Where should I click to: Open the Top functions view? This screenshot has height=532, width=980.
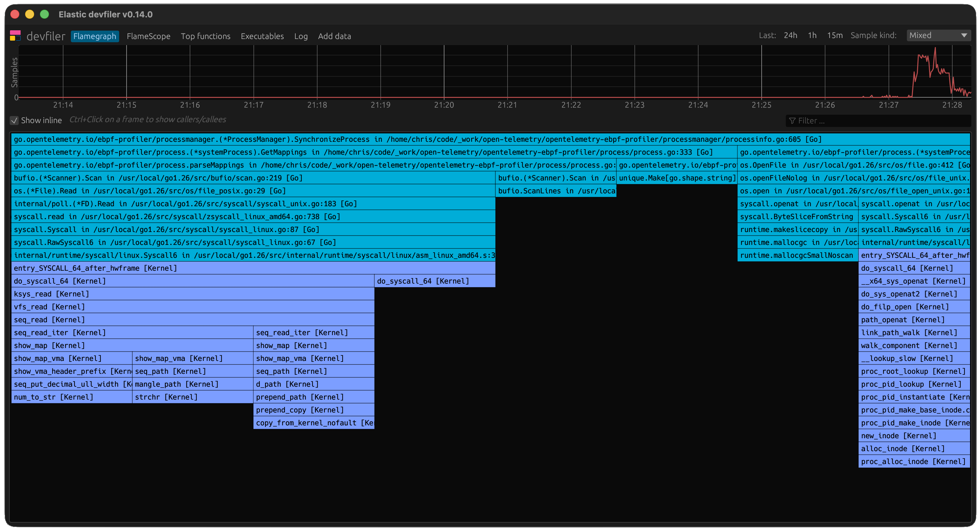(205, 36)
